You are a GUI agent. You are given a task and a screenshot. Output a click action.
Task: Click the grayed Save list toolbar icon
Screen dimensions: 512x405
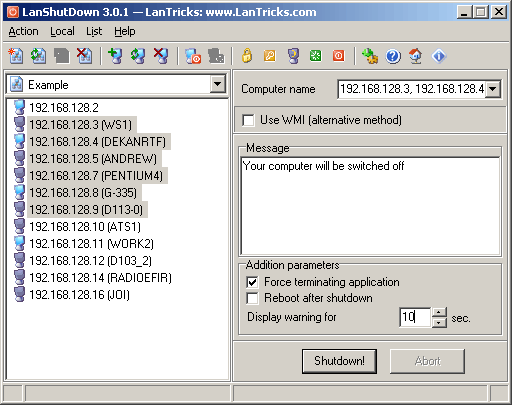tap(62, 56)
